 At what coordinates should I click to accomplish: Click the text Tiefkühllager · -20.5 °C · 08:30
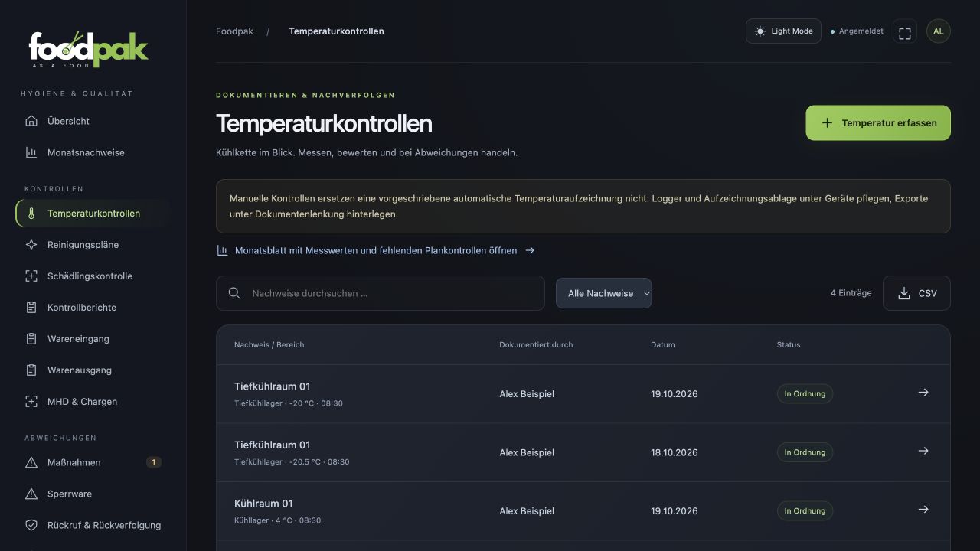[292, 462]
